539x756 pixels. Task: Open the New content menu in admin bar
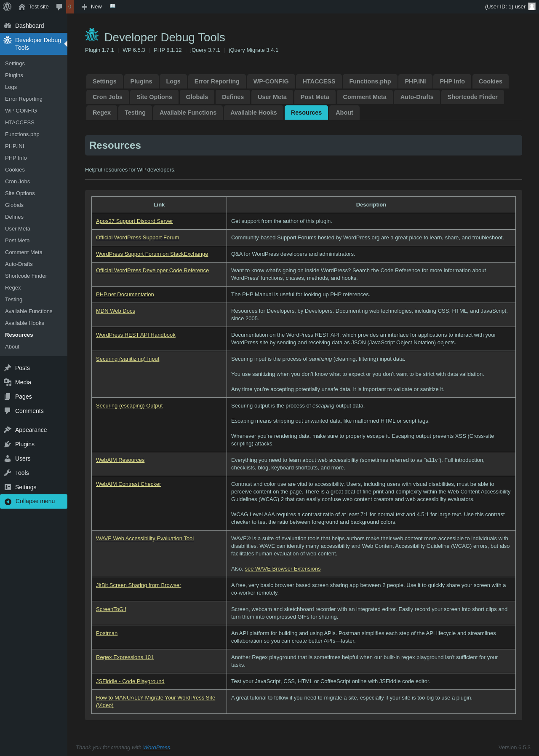coord(92,7)
